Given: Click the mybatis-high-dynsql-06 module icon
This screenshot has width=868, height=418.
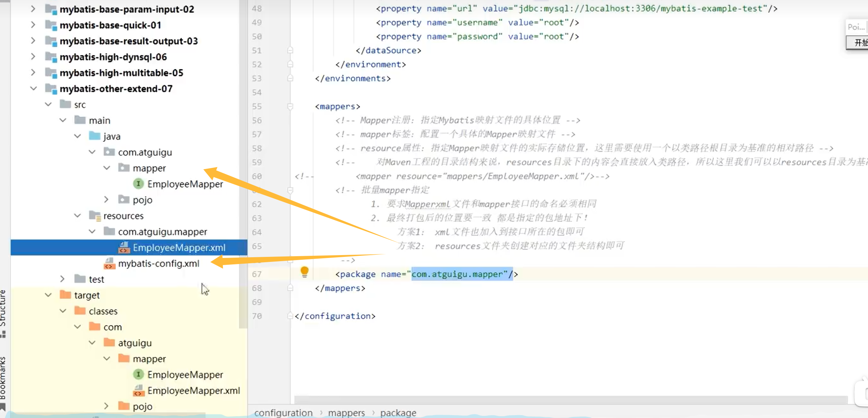Looking at the screenshot, I should [x=51, y=57].
